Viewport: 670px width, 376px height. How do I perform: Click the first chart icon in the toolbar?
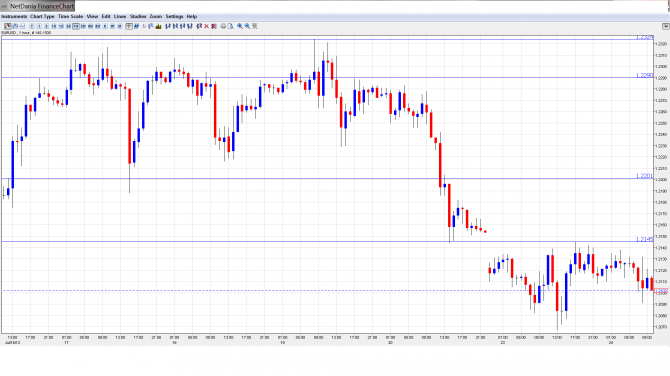[8, 26]
